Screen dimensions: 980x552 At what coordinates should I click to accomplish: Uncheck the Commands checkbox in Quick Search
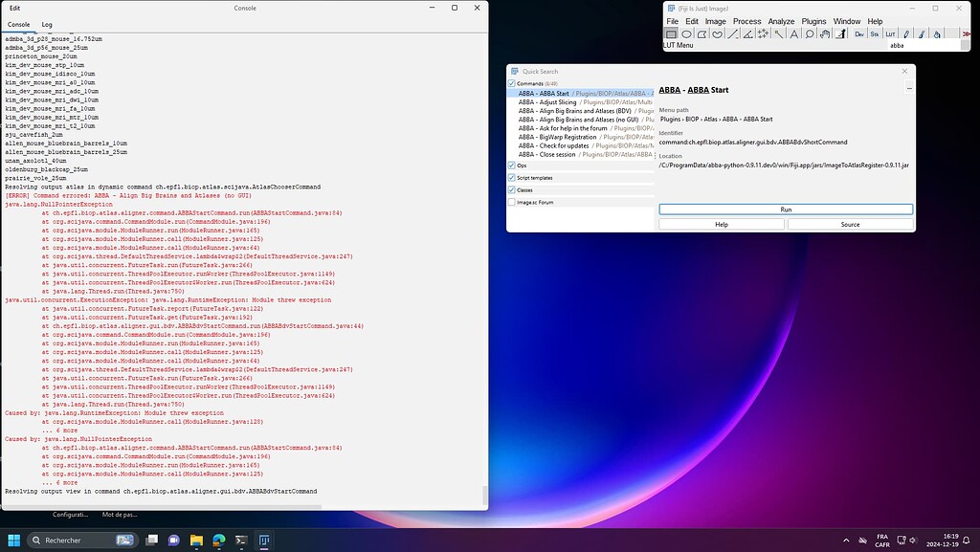[512, 84]
